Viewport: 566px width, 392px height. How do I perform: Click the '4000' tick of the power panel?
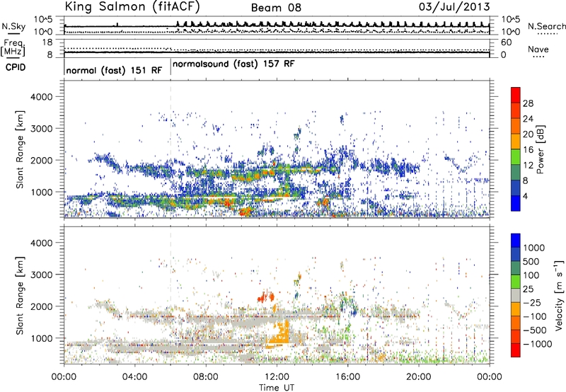pos(41,97)
